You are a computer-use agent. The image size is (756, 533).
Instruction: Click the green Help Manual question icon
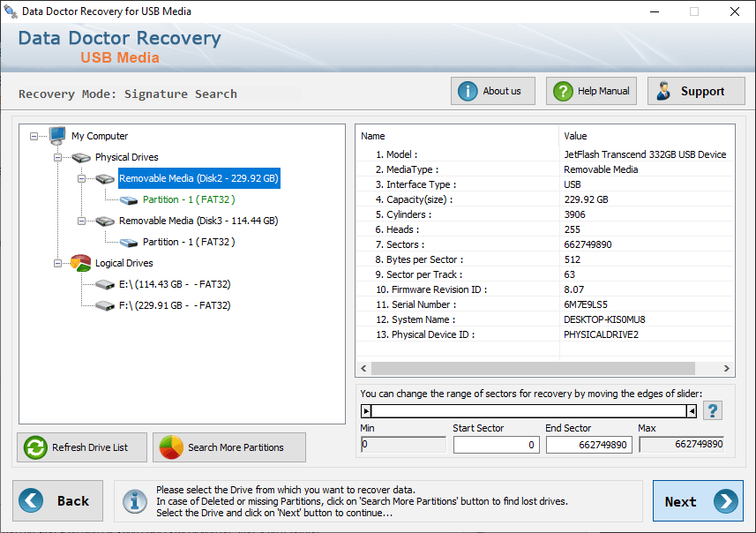(563, 91)
